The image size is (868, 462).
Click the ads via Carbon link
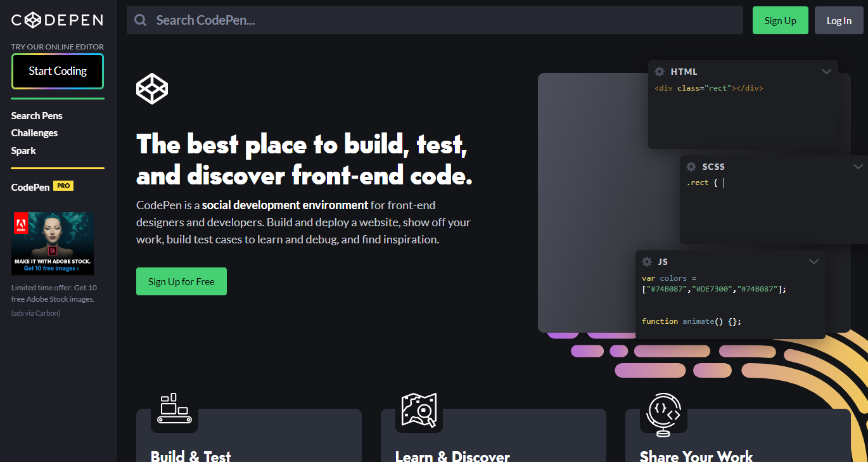[x=35, y=313]
